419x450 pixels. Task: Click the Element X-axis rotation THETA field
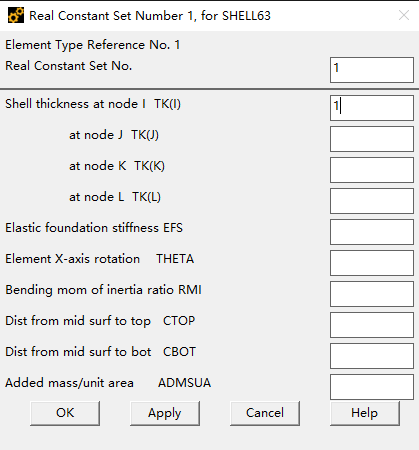[372, 263]
